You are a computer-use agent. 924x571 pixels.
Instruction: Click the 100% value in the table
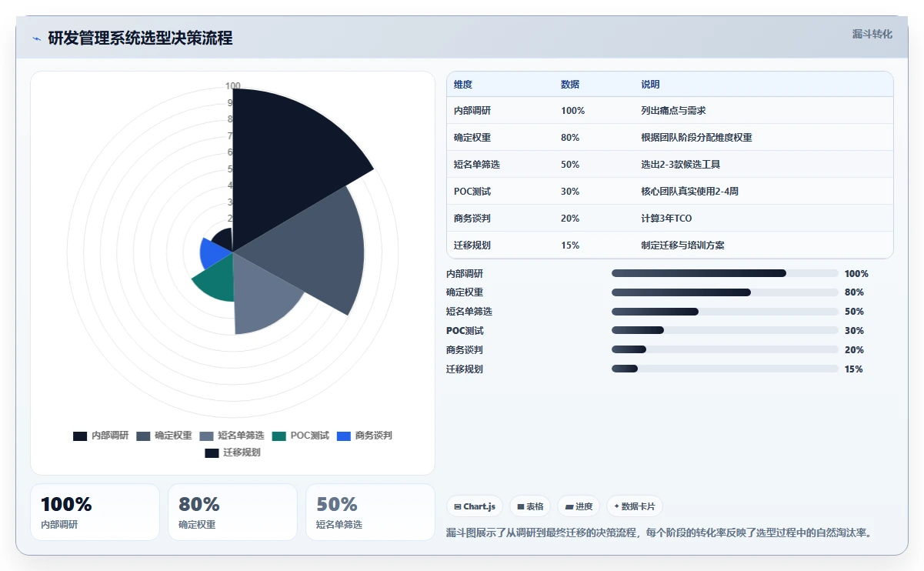coord(572,111)
